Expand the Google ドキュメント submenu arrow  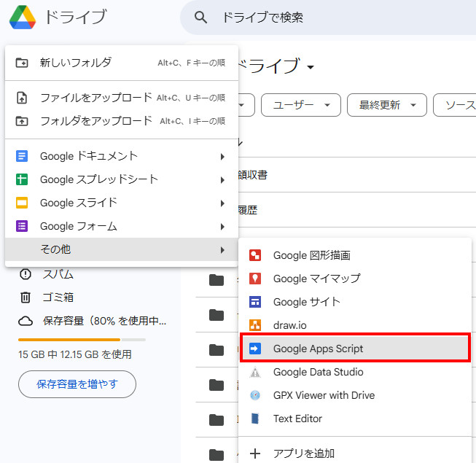(222, 157)
